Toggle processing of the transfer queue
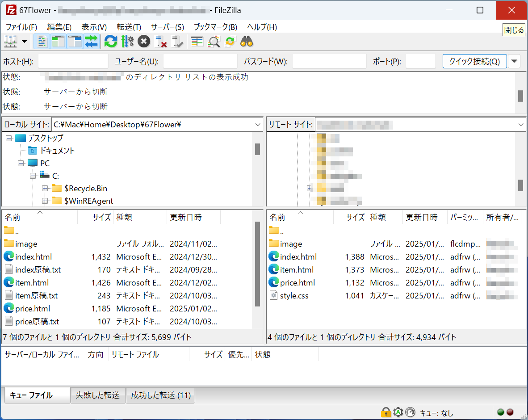Viewport: 528px width, 420px height. pos(127,42)
